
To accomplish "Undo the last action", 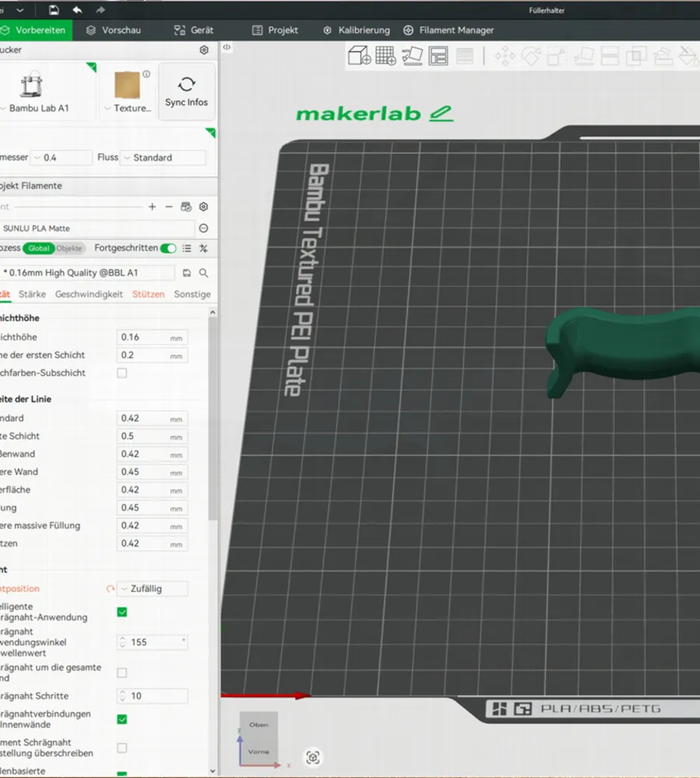I will tap(78, 10).
